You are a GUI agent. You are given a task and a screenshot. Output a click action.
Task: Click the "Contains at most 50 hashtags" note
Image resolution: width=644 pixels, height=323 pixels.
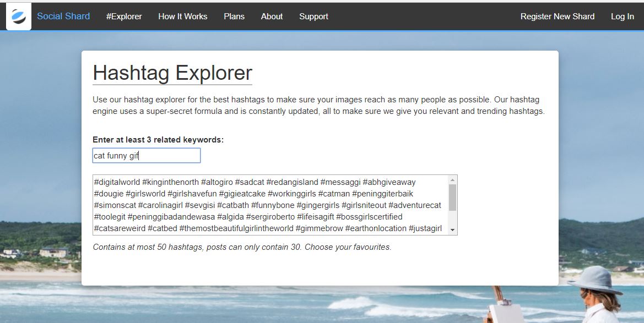tap(242, 247)
